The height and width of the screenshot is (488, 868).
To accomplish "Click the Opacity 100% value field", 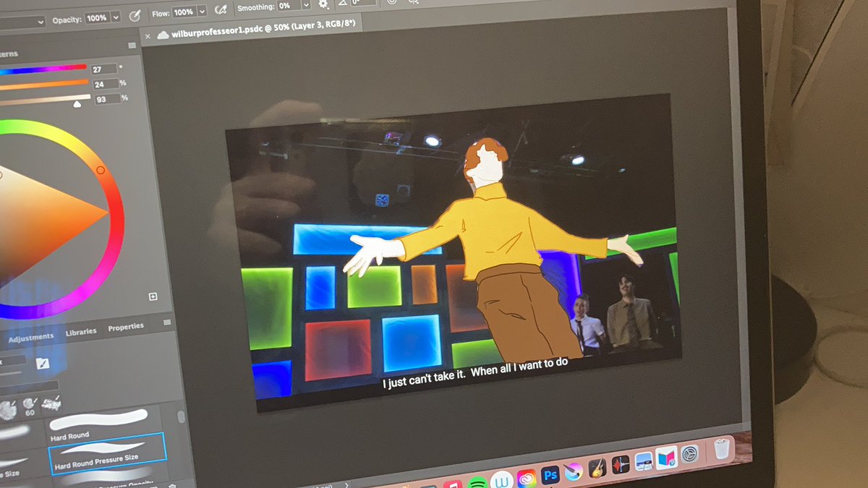I will 97,18.
